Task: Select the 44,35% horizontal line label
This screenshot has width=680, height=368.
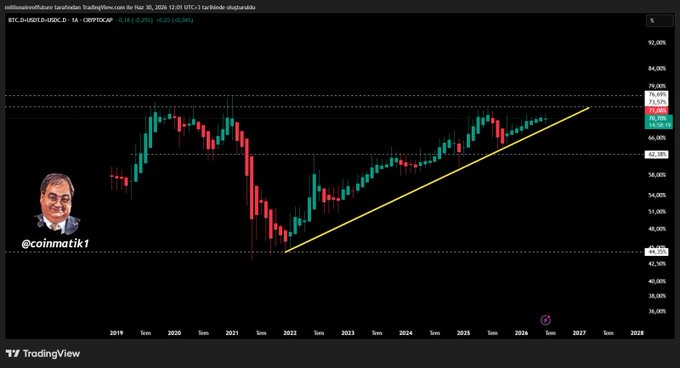Action: click(x=657, y=252)
